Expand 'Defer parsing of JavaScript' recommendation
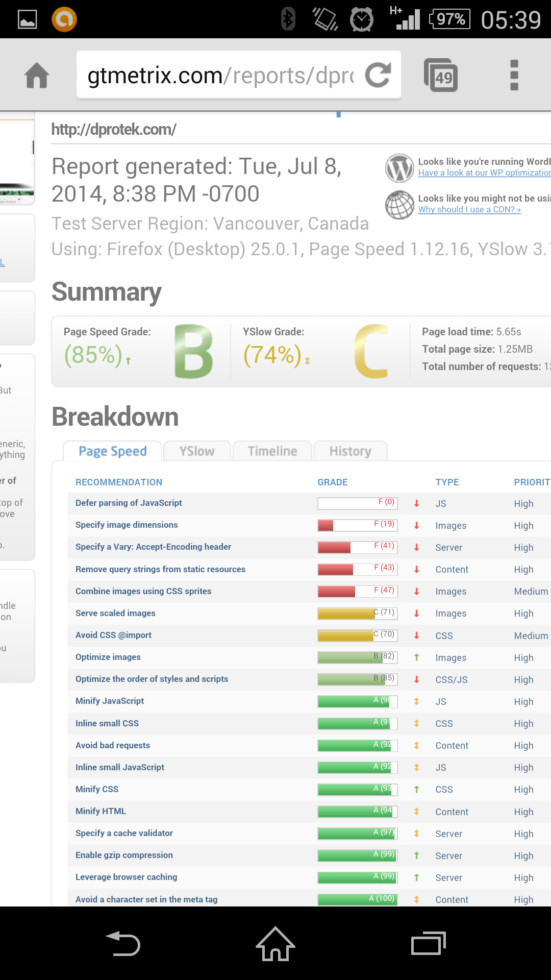 pos(129,503)
